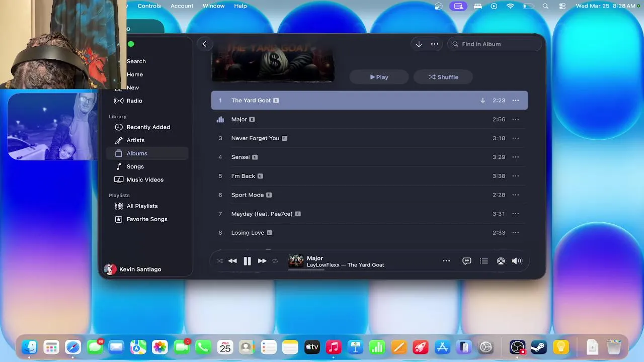
Task: Skip to the next track
Action: 262,261
